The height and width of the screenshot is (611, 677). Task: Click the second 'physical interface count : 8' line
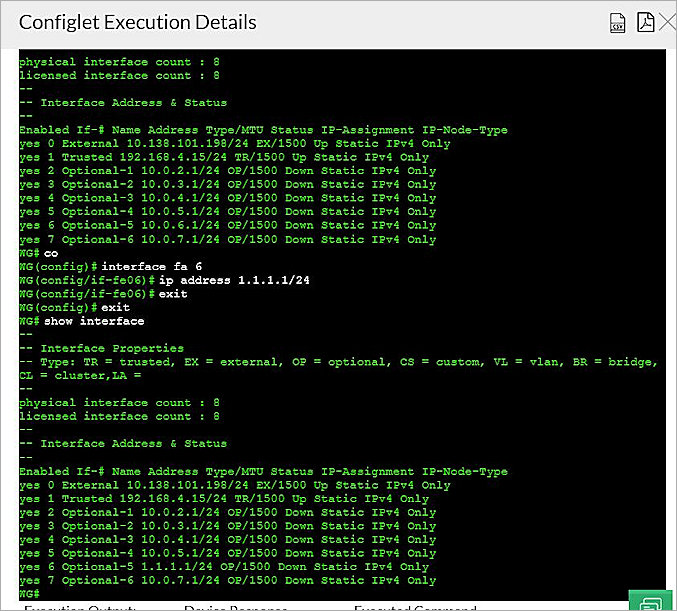119,403
